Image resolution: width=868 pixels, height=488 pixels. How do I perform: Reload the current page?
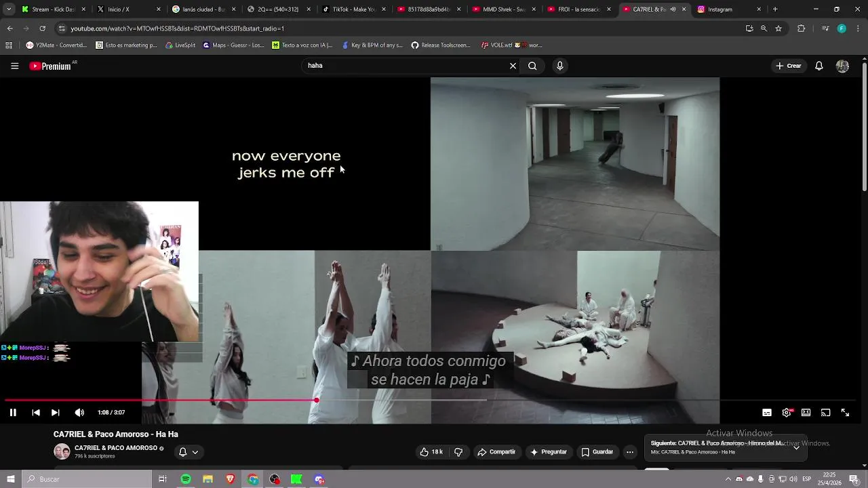[x=42, y=28]
